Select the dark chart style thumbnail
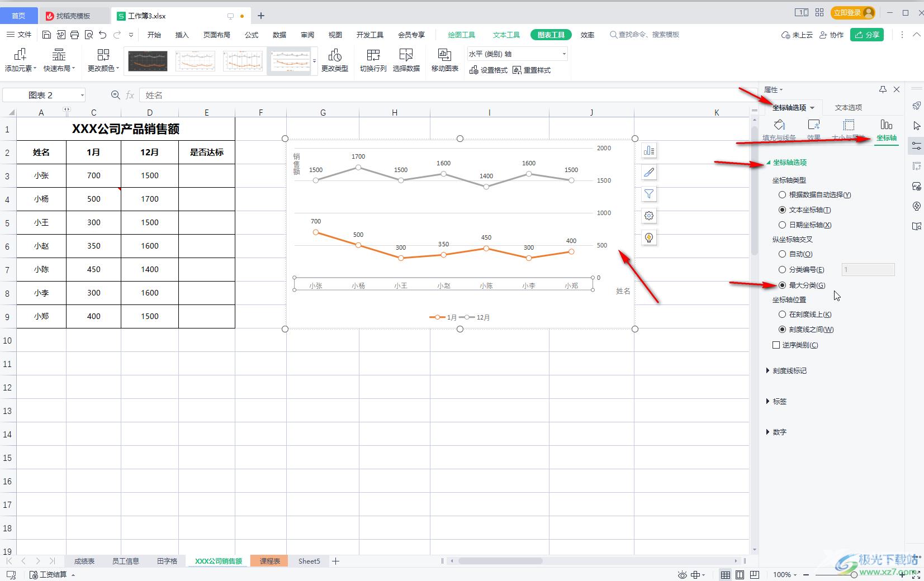 (148, 60)
